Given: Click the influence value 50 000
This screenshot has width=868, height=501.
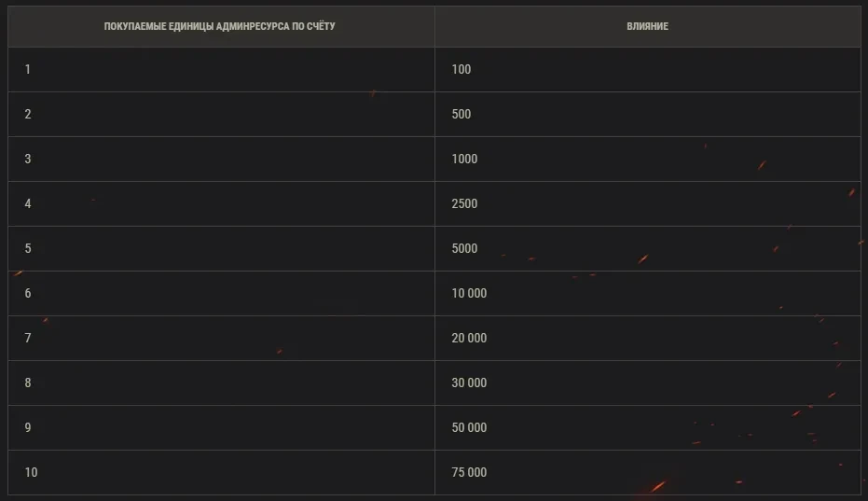Looking at the screenshot, I should [469, 427].
